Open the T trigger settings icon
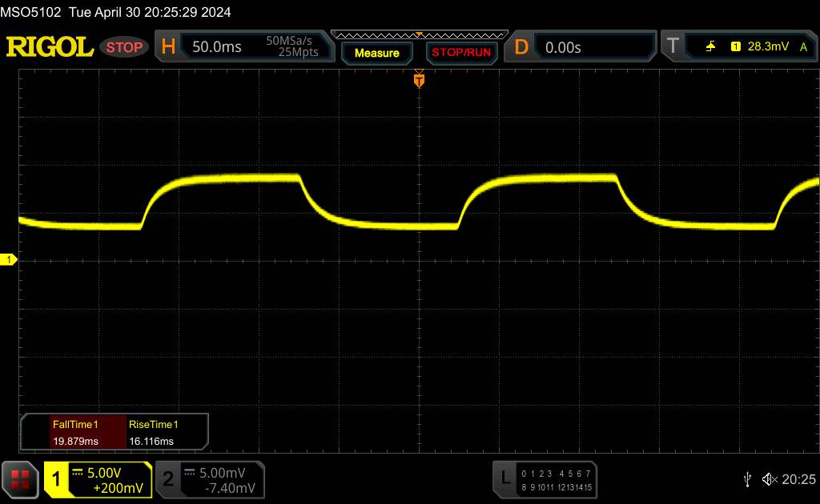The height and width of the screenshot is (504, 820). coord(673,47)
